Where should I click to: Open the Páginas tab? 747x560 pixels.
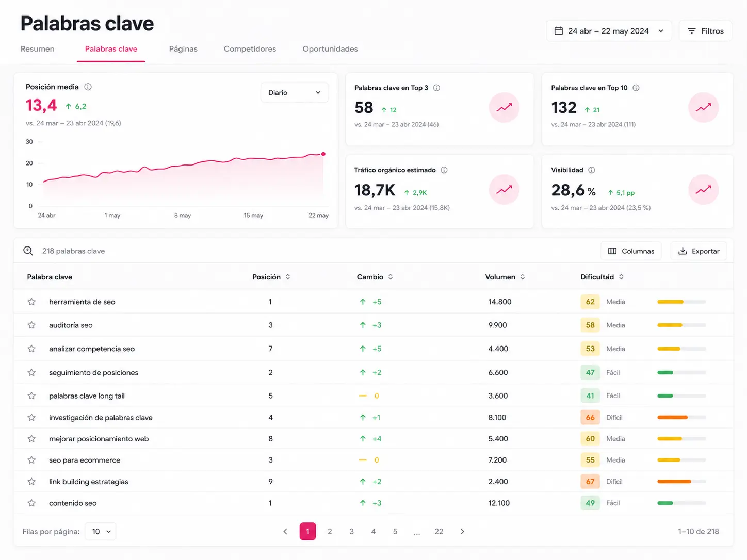(x=183, y=49)
